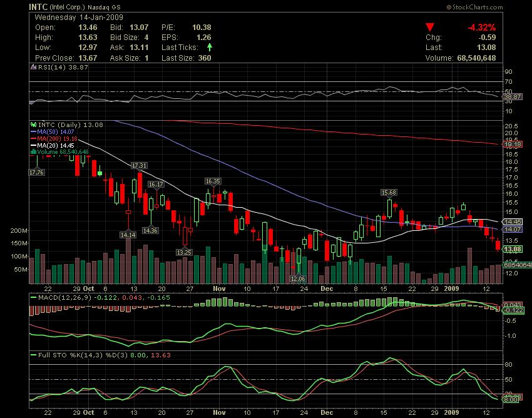
Task: Click the 16.35 peak price annotation
Action: coord(213,181)
